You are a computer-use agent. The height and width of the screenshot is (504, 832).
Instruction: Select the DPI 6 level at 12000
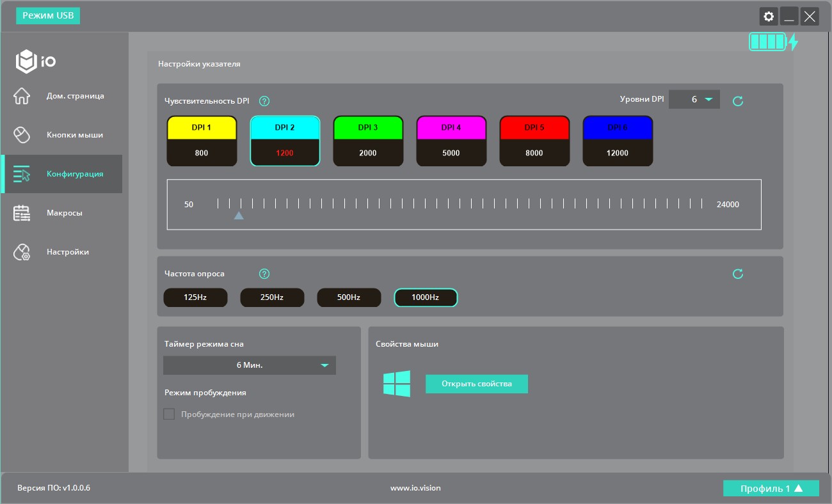click(x=618, y=141)
